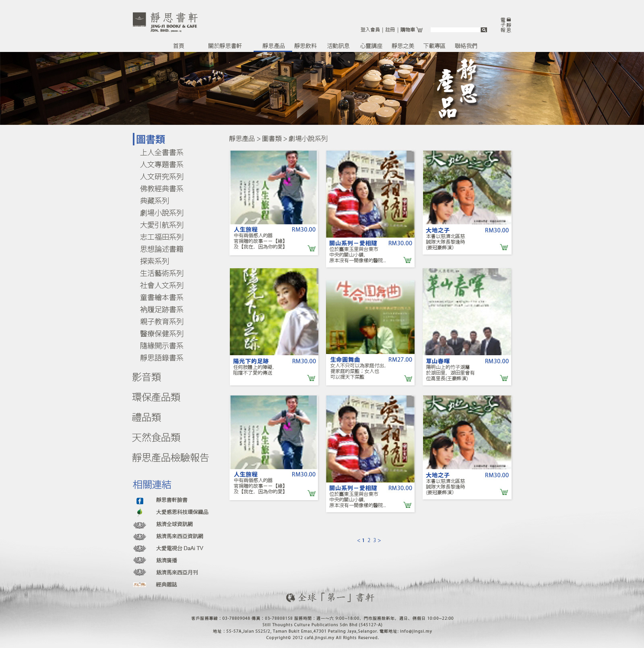
Task: Click the 註冊 link
Action: pos(390,30)
